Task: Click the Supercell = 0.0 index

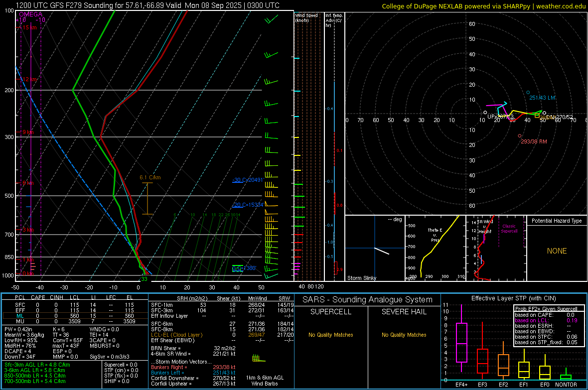Action: (121, 365)
